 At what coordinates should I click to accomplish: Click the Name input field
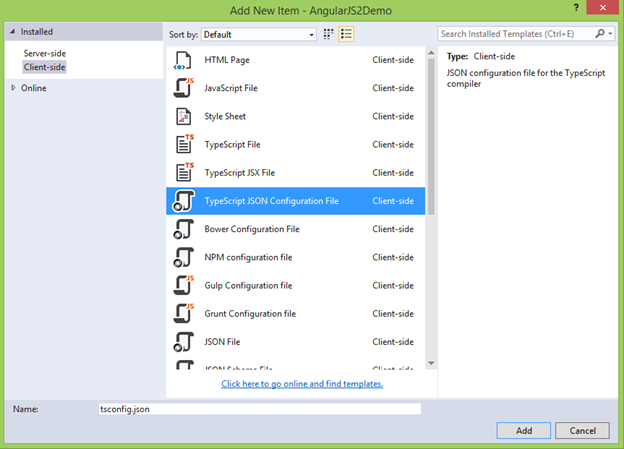(x=259, y=409)
